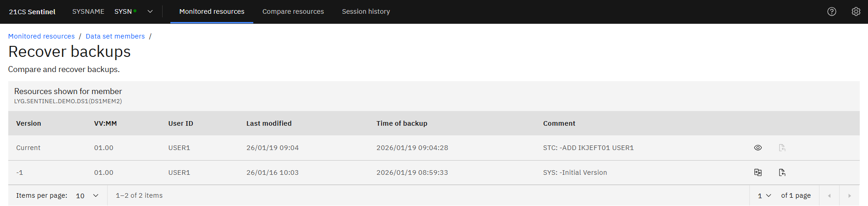Screen dimensions: 868x206
Task: Click the Version column header
Action: (28, 123)
